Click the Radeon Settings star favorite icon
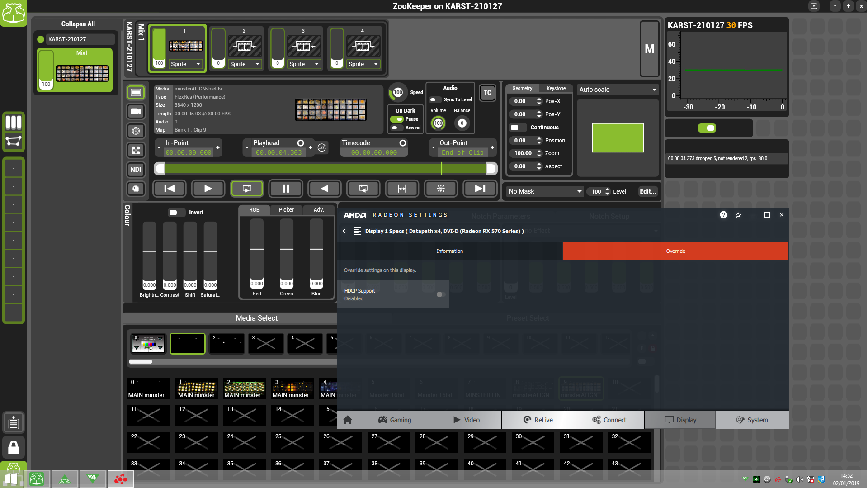 coord(738,215)
